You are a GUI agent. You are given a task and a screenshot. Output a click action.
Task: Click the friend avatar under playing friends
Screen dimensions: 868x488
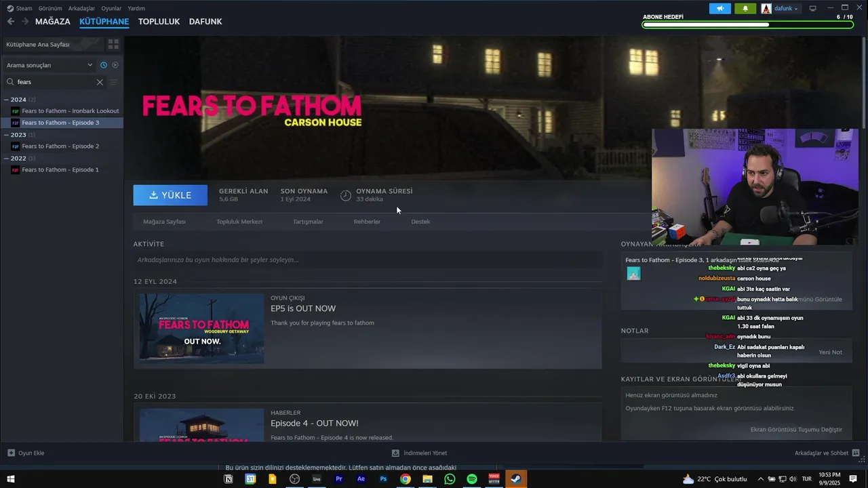click(633, 274)
